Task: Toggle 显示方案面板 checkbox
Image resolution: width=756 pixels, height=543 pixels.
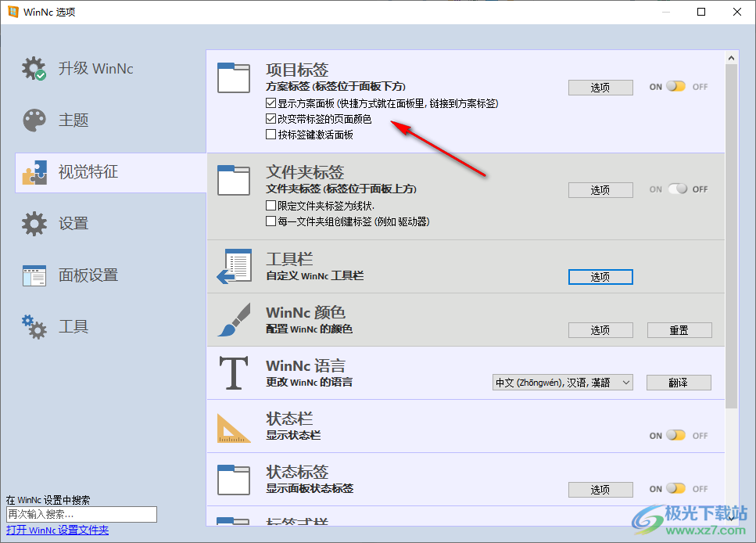Action: tap(271, 103)
